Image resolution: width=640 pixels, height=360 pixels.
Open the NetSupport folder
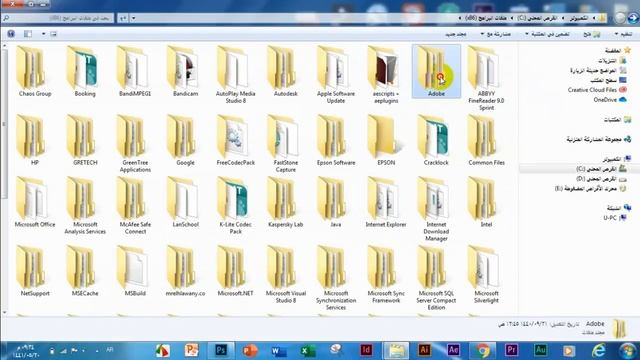coord(35,271)
